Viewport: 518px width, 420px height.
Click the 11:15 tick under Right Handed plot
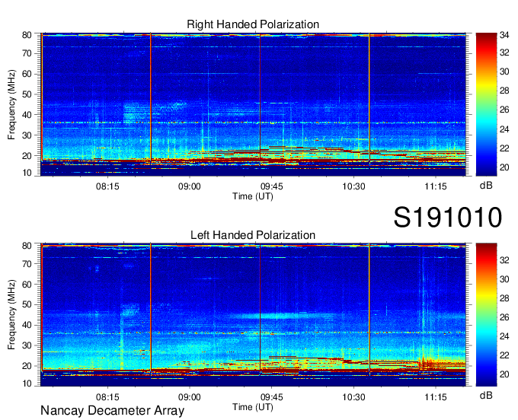pos(436,186)
